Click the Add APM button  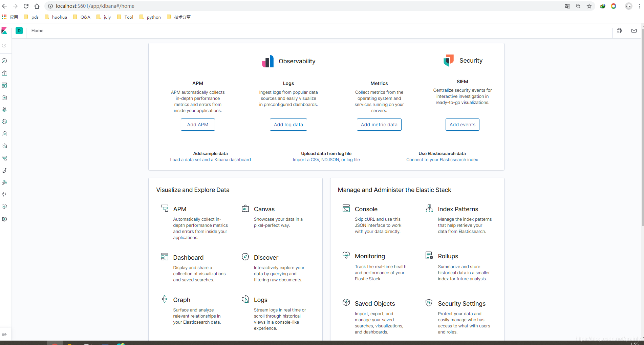tap(198, 125)
